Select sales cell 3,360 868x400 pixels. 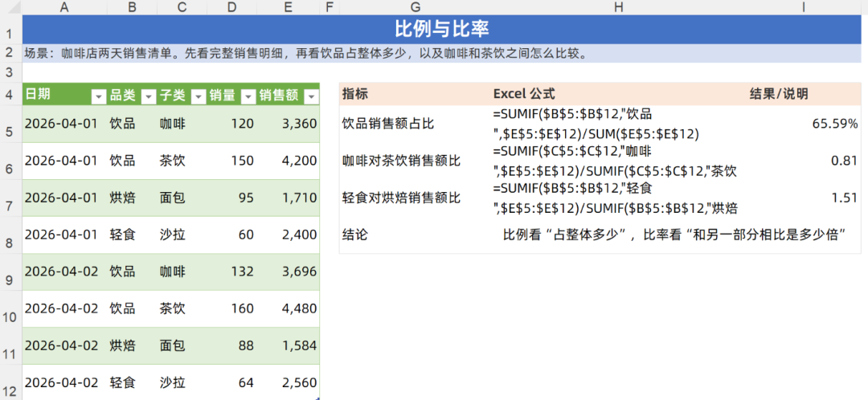pos(289,124)
